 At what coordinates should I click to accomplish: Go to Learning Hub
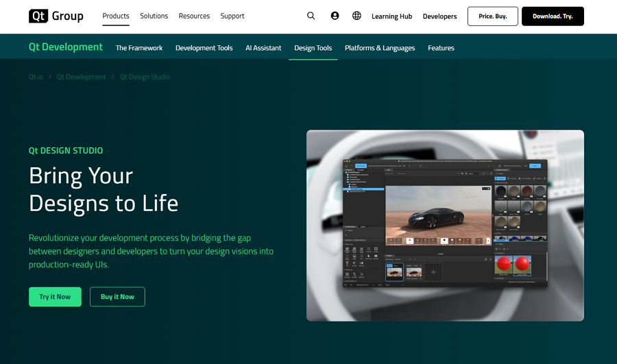point(391,16)
